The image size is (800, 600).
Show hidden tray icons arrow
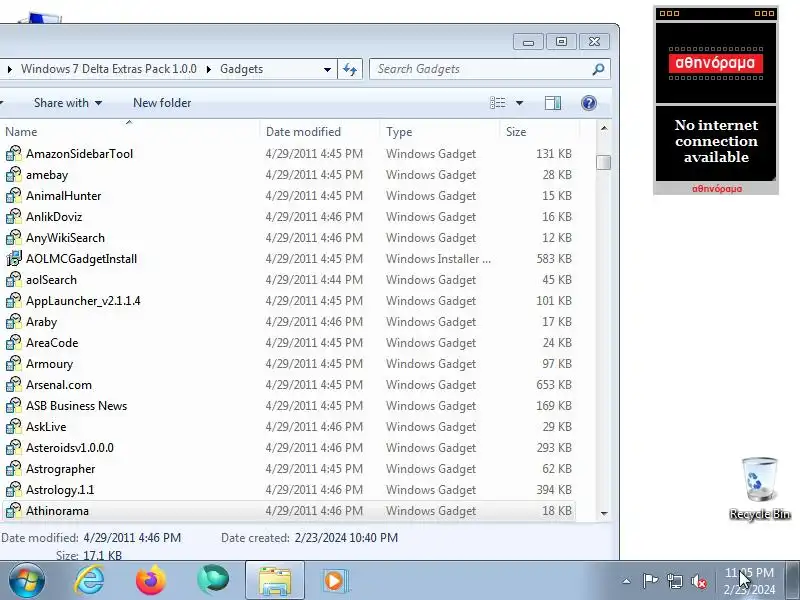pyautogui.click(x=627, y=581)
